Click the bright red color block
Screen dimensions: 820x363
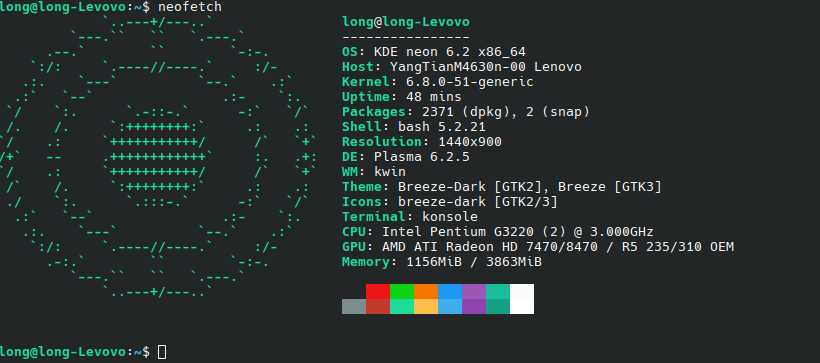[378, 291]
